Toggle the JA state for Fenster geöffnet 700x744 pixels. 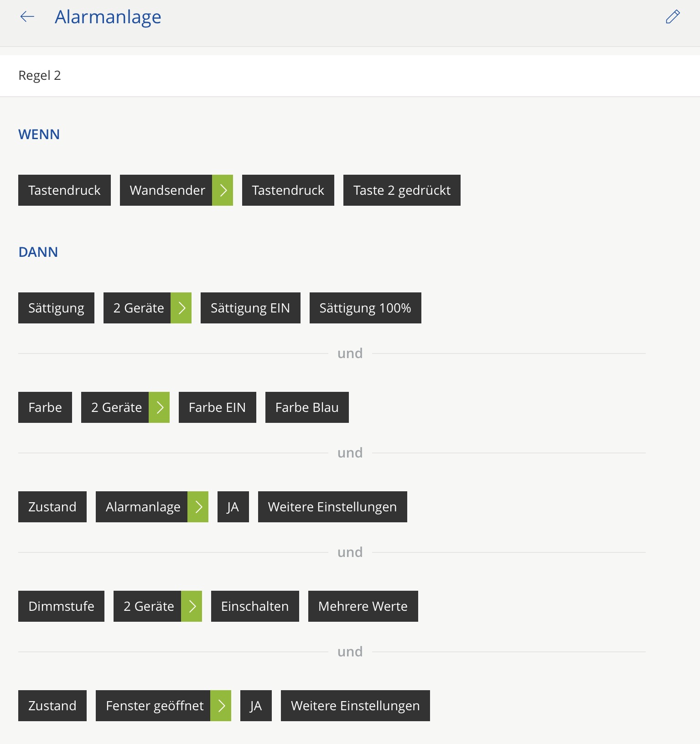(256, 706)
